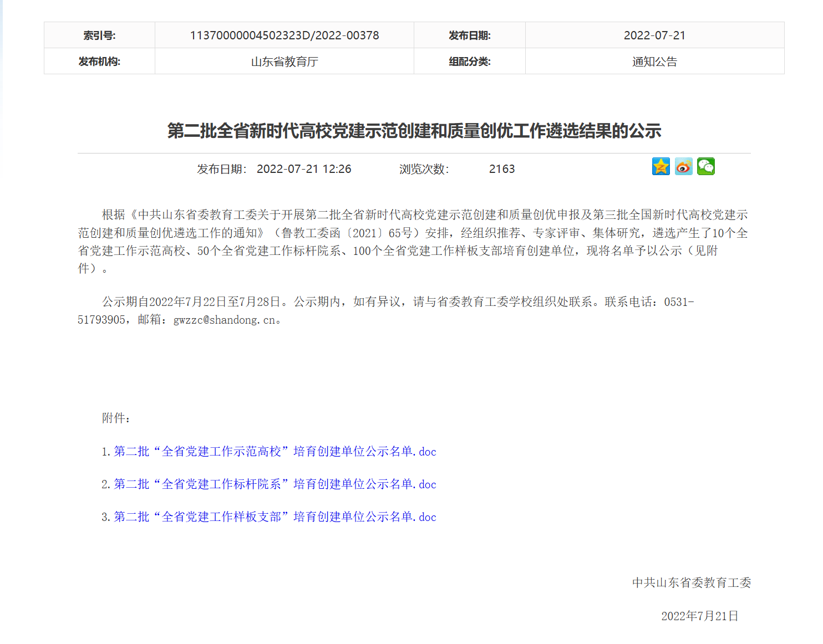Click the 组配分类 label cell
This screenshot has height=644, width=823.
tap(469, 62)
